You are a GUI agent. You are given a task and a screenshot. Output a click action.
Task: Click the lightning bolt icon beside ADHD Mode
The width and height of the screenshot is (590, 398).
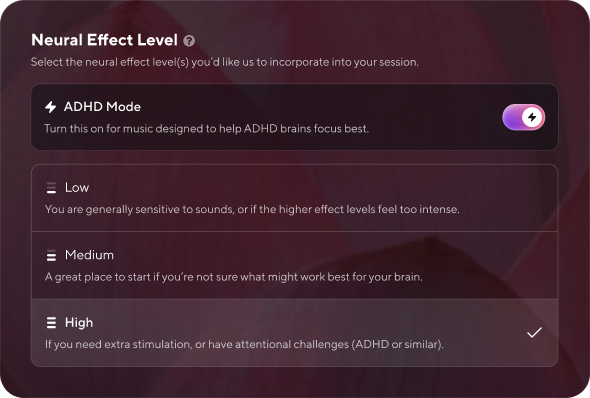click(x=50, y=107)
